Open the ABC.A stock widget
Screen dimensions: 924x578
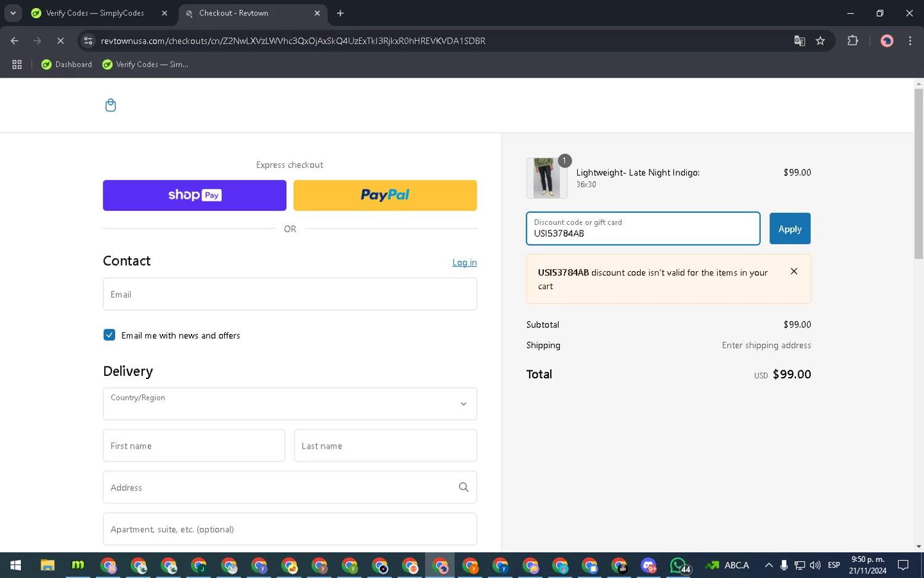coord(728,565)
